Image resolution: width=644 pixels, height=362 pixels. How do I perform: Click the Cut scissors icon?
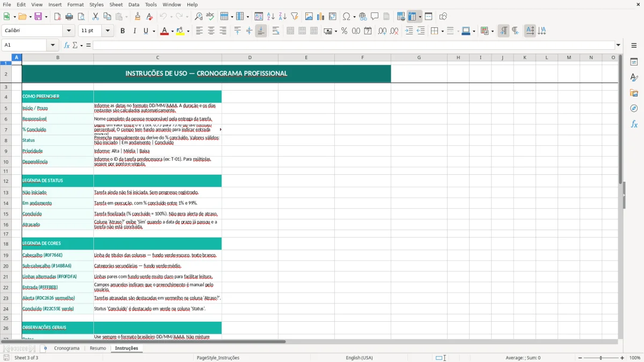click(x=96, y=17)
